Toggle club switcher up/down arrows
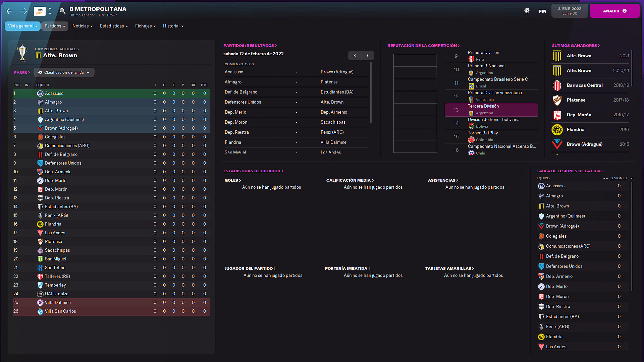644x362 pixels. coord(50,11)
